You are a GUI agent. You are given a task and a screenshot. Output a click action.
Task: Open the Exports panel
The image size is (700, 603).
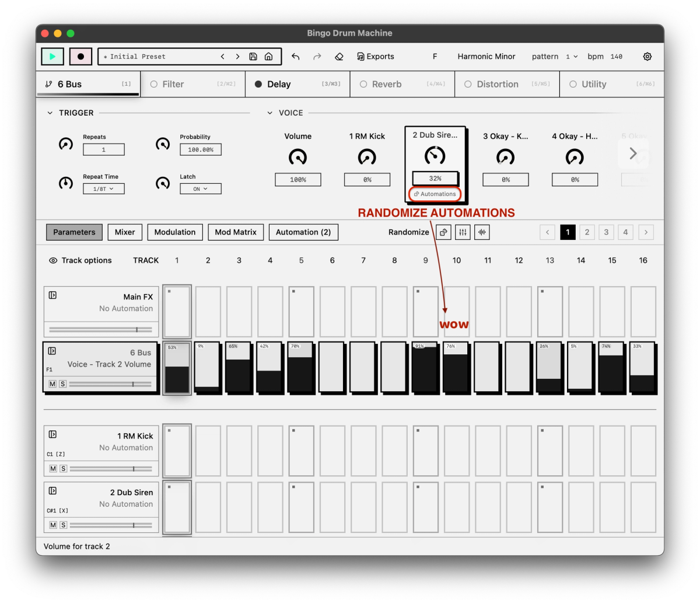pos(375,56)
